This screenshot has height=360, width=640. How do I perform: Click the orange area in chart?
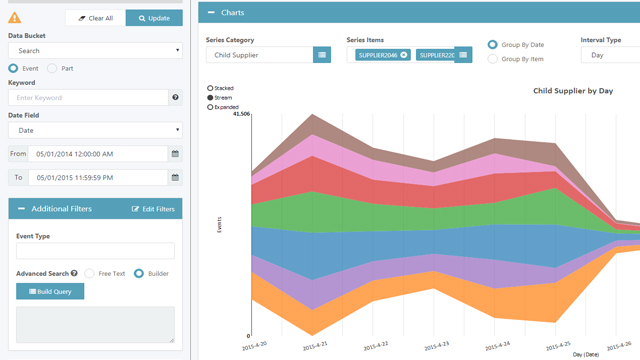pos(527,302)
